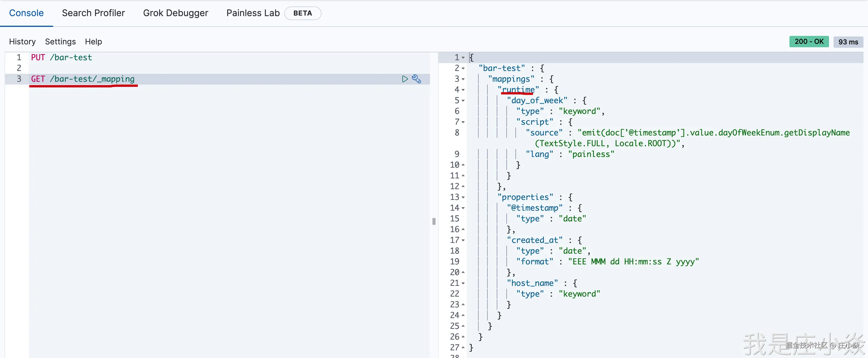Collapse the "mappings" block fold arrow
This screenshot has height=358, width=868.
463,79
